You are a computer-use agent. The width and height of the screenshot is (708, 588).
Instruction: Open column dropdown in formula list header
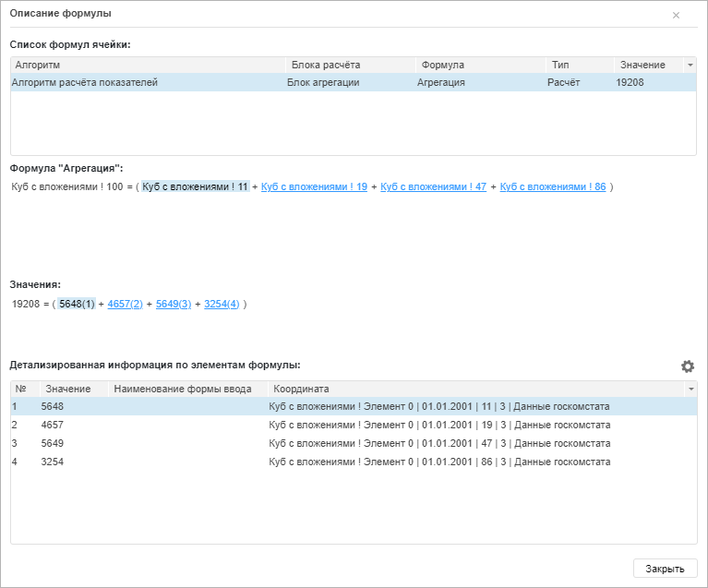[690, 66]
